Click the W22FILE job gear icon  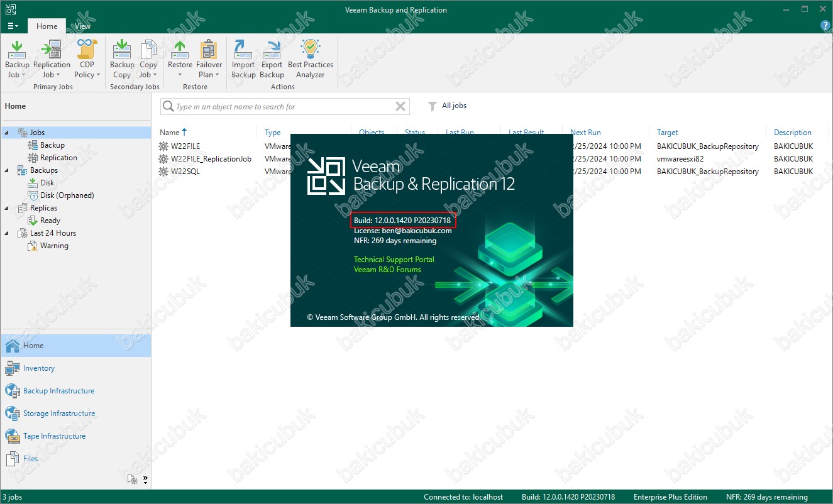(x=163, y=146)
